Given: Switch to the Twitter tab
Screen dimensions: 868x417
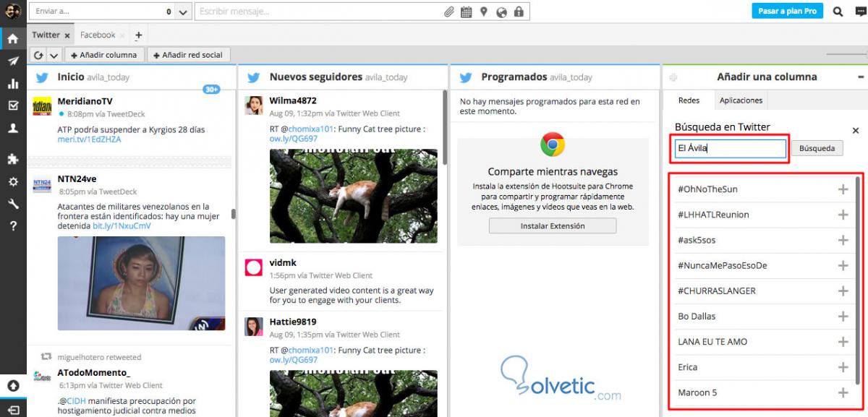Looking at the screenshot, I should click(46, 35).
